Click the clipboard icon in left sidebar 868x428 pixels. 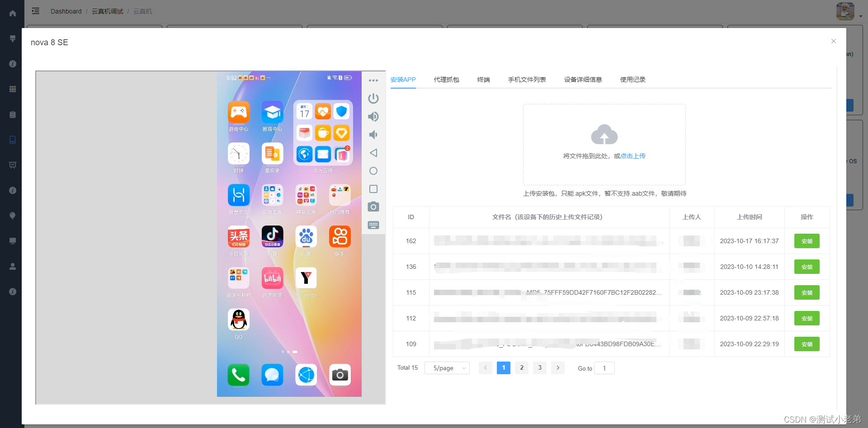pyautogui.click(x=13, y=114)
